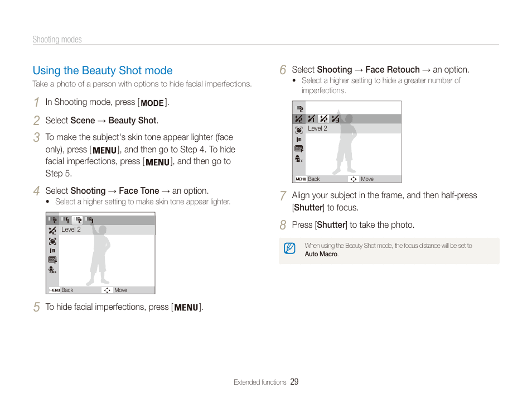Select Face Retouch level 1 icon, right screen

tap(311, 118)
